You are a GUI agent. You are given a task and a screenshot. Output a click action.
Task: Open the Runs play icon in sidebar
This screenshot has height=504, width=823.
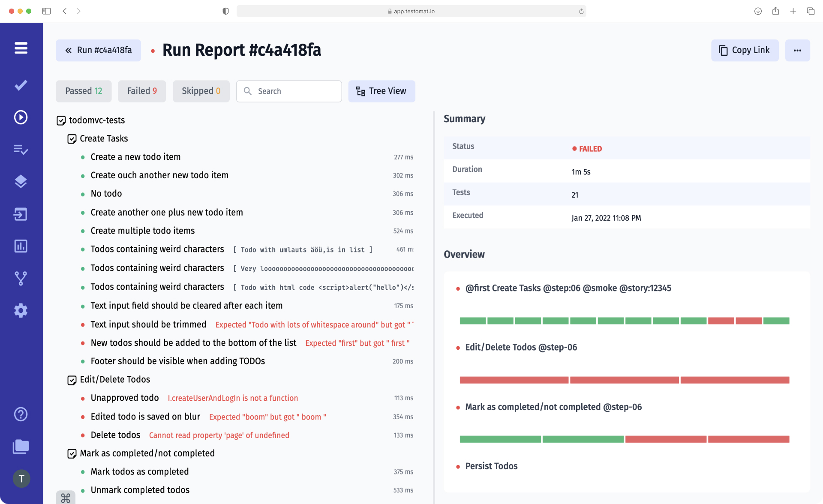[21, 117]
